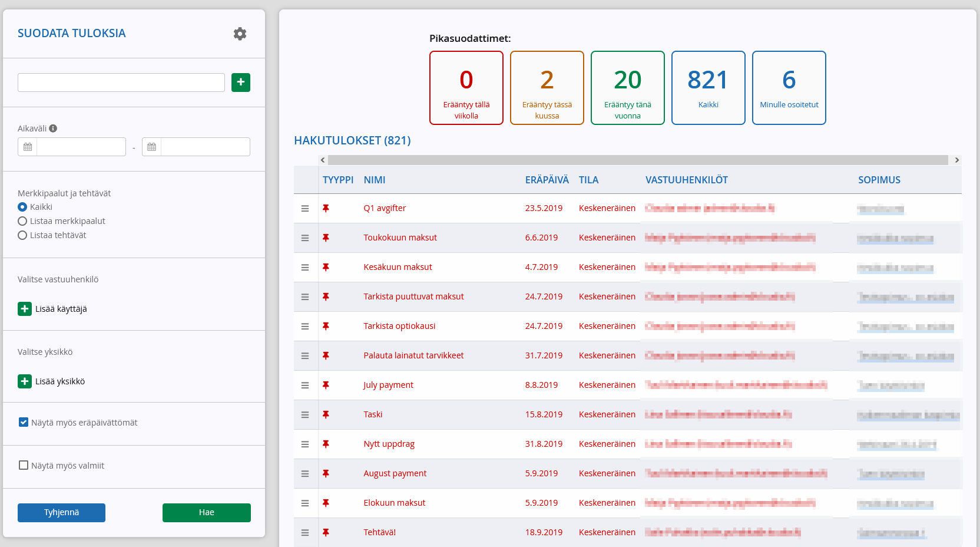Show all 821 with Kaikki quick filter
The image size is (980, 547).
[708, 88]
